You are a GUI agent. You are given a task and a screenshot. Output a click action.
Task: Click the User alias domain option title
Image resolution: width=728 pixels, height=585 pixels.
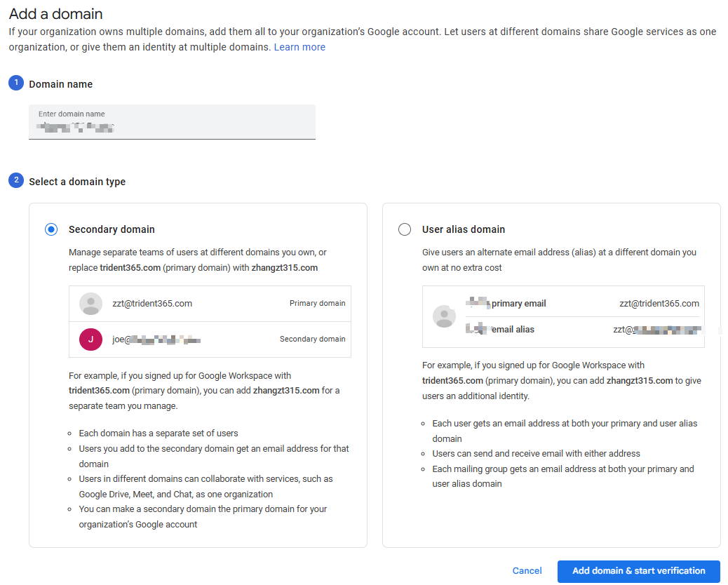point(463,229)
